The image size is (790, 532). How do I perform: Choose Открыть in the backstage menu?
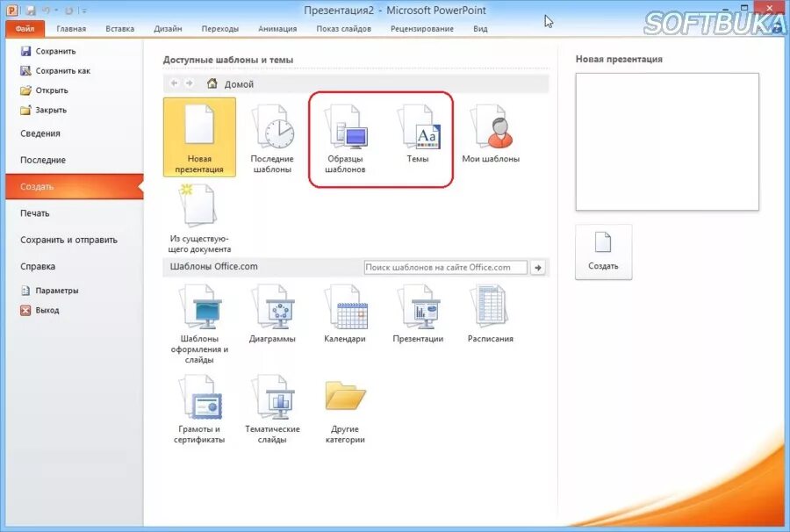(45, 90)
